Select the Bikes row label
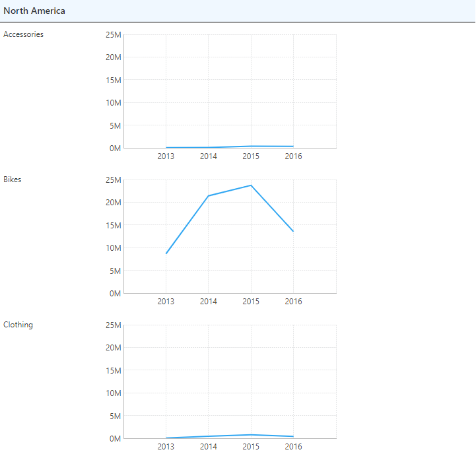 [x=12, y=180]
